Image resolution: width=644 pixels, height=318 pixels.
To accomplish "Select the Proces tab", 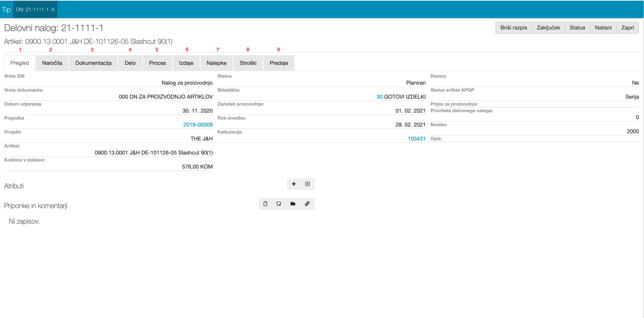I will pos(157,63).
